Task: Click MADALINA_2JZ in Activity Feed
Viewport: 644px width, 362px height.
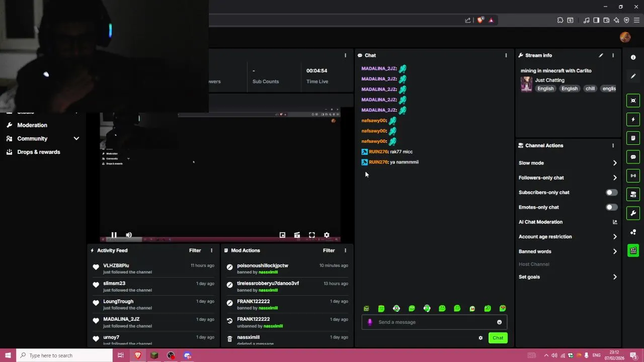Action: tap(121, 319)
